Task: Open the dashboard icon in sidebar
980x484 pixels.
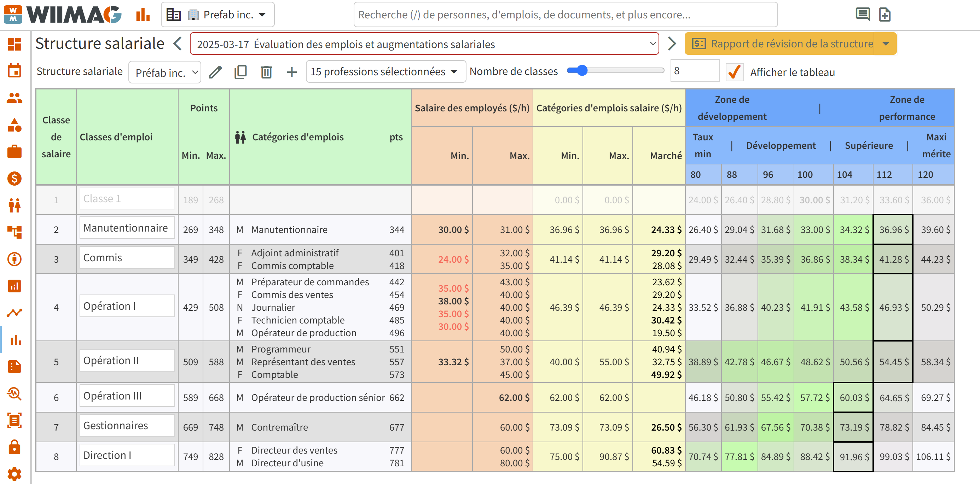Action: (x=15, y=44)
